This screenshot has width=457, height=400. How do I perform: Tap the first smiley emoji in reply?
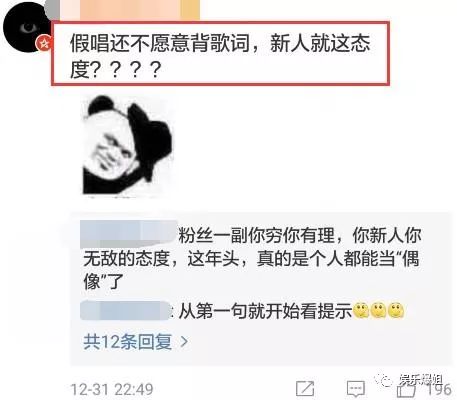pyautogui.click(x=361, y=311)
